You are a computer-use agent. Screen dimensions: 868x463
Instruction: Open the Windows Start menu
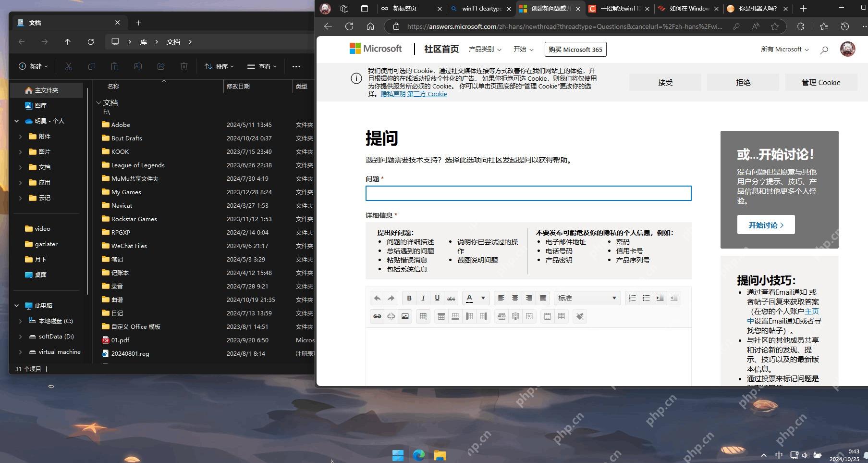(x=398, y=455)
